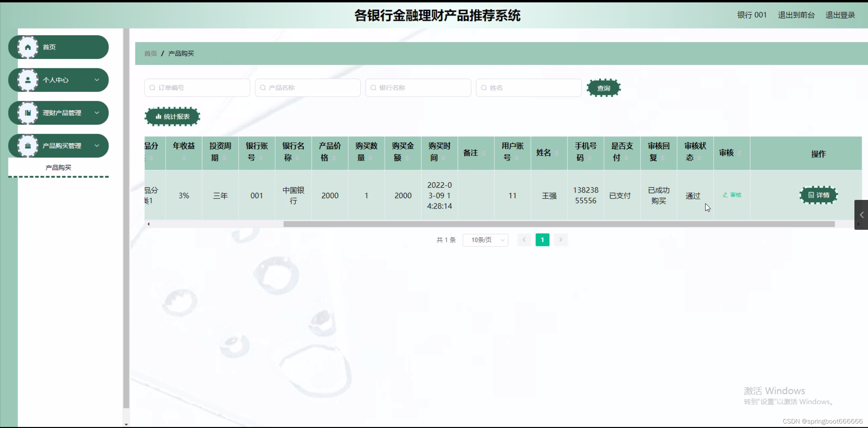This screenshot has width=868, height=428.
Task: Click the collapse arrow tab at right edge
Action: [x=861, y=215]
